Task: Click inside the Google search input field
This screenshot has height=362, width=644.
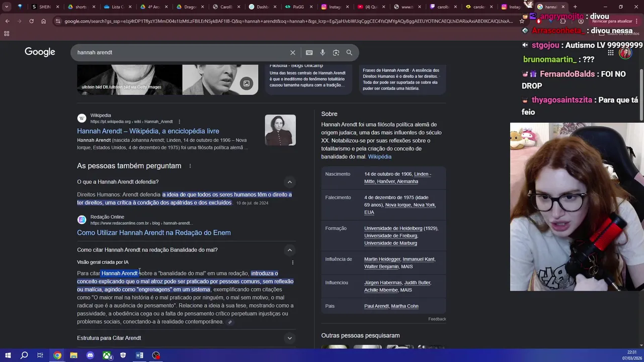Action: coord(181,52)
